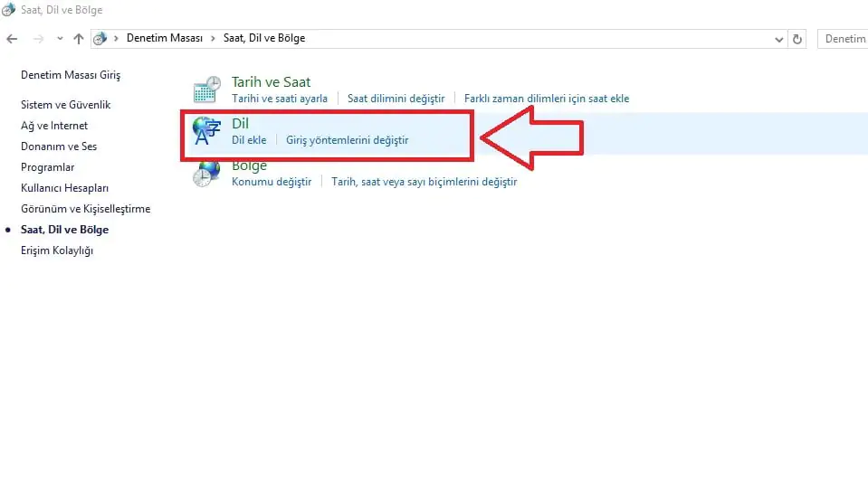This screenshot has width=868, height=482.
Task: Select Saat, Dil ve Bölge sidebar item
Action: [x=65, y=230]
